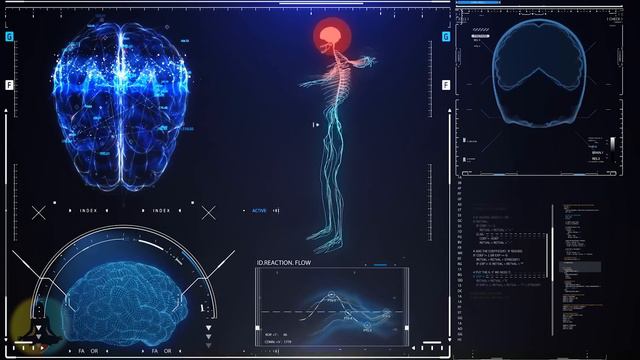This screenshot has height=360, width=640.
Task: Click the skull cross-section scan image
Action: (540, 73)
